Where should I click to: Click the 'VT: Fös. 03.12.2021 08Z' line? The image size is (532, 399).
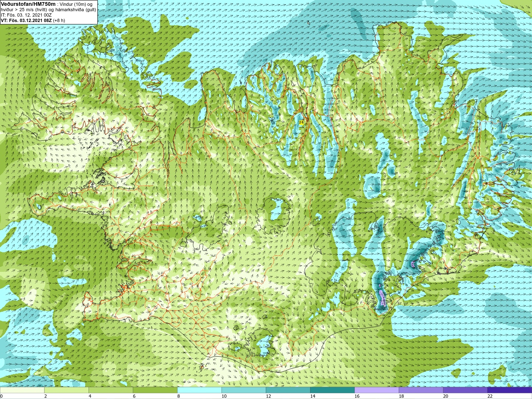click(x=33, y=20)
